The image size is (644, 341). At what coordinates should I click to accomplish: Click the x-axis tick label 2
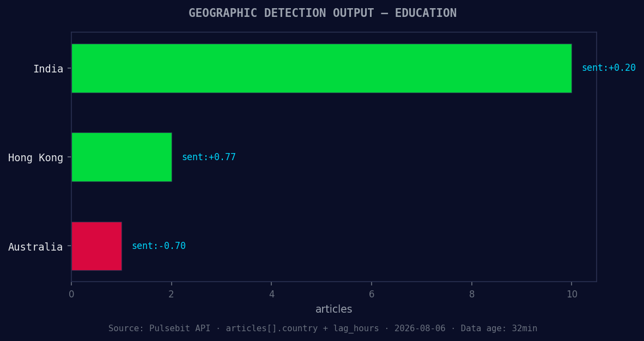[171, 294]
